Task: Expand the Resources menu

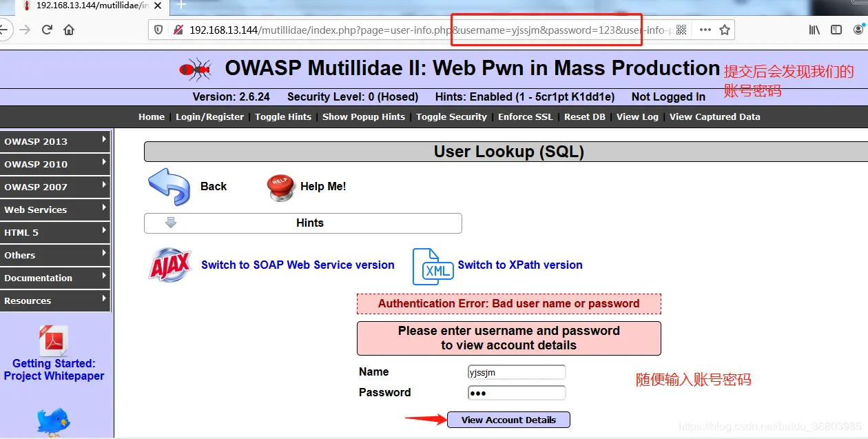Action: [55, 300]
